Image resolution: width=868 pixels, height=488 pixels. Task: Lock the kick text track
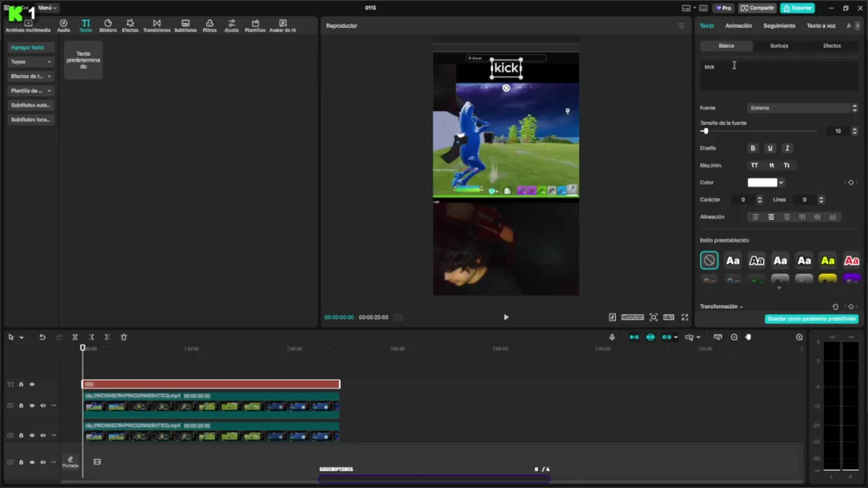pyautogui.click(x=21, y=384)
